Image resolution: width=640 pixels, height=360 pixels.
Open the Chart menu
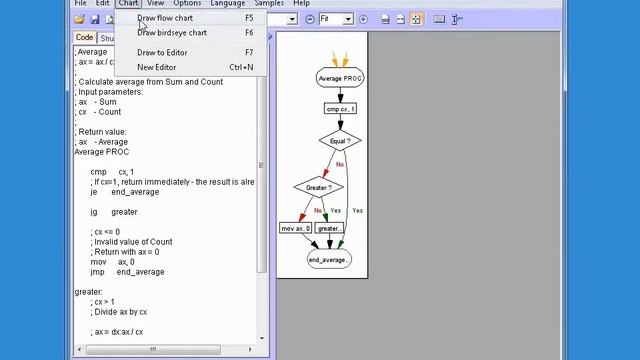coord(128,3)
